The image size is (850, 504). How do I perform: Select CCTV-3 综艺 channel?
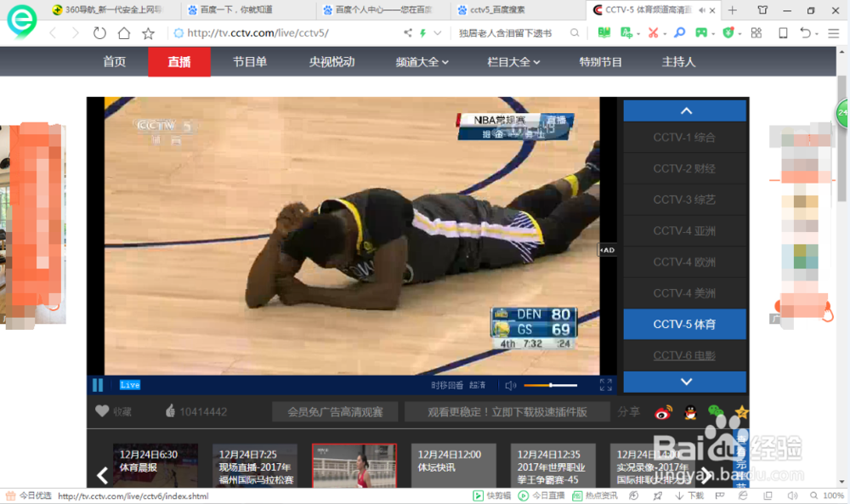click(684, 200)
